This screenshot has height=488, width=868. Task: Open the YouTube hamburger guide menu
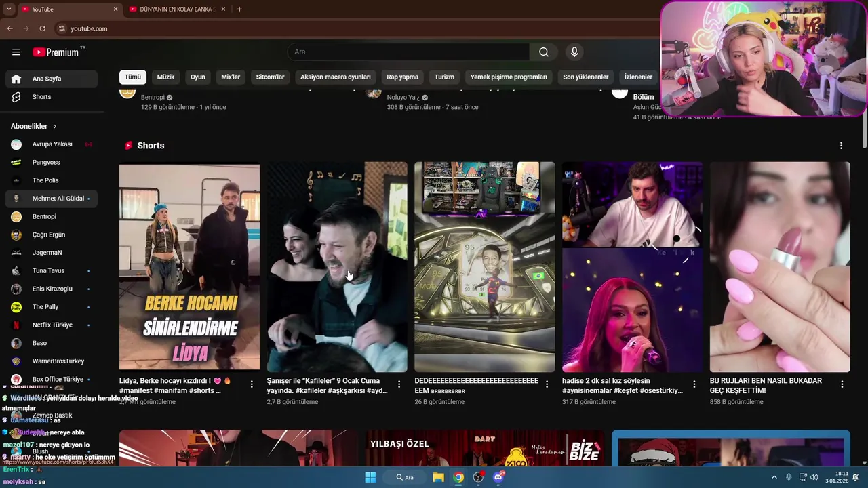[x=16, y=52]
